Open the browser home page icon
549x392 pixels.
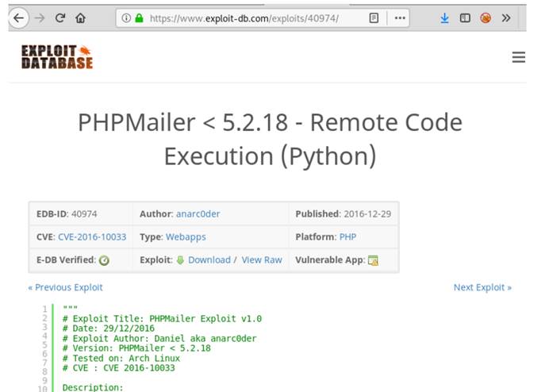[x=81, y=18]
